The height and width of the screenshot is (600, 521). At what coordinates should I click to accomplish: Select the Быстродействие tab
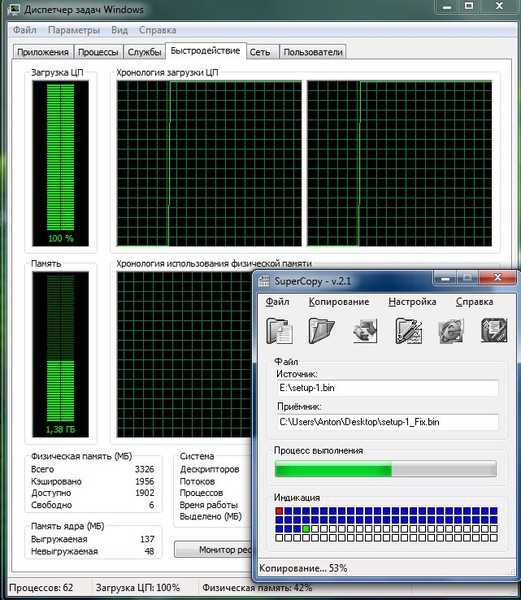[x=205, y=51]
